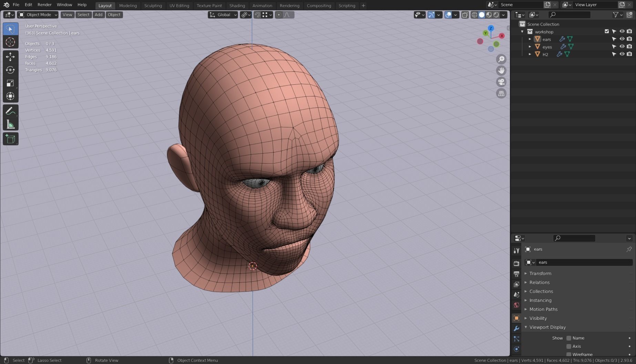Switch to rendered viewport shading sphere
This screenshot has height=364, width=636.
496,15
